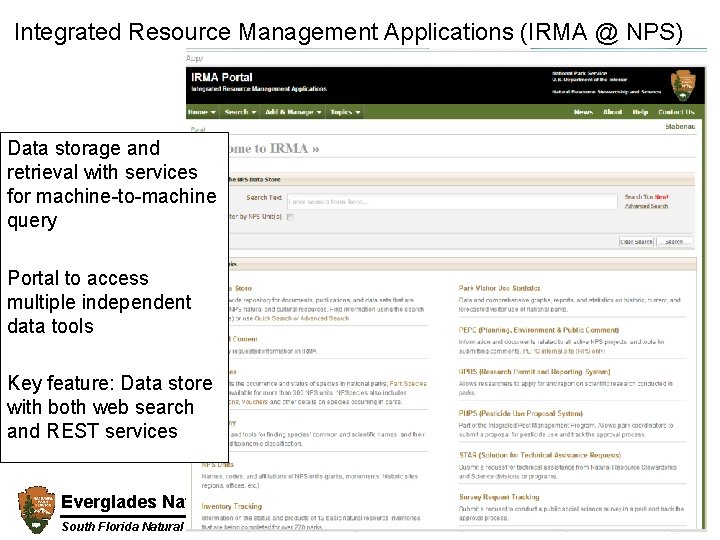Open the Search dropdown menu
The width and height of the screenshot is (720, 540).
tap(240, 112)
